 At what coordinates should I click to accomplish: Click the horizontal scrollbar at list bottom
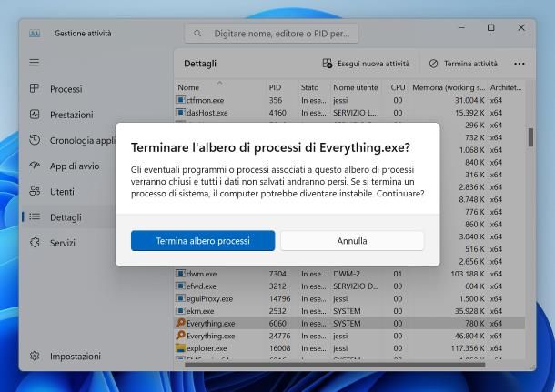tap(335, 365)
